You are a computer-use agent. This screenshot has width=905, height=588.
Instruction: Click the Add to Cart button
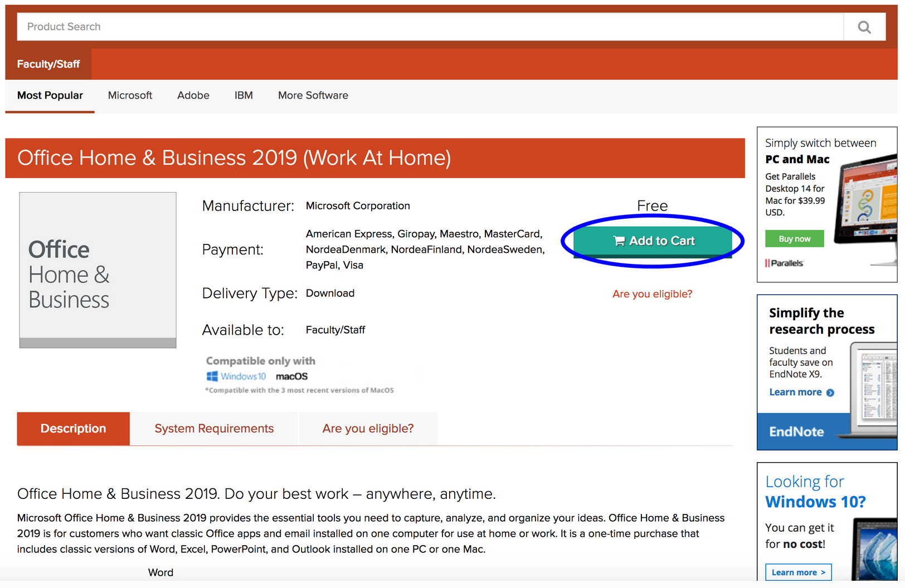point(653,241)
